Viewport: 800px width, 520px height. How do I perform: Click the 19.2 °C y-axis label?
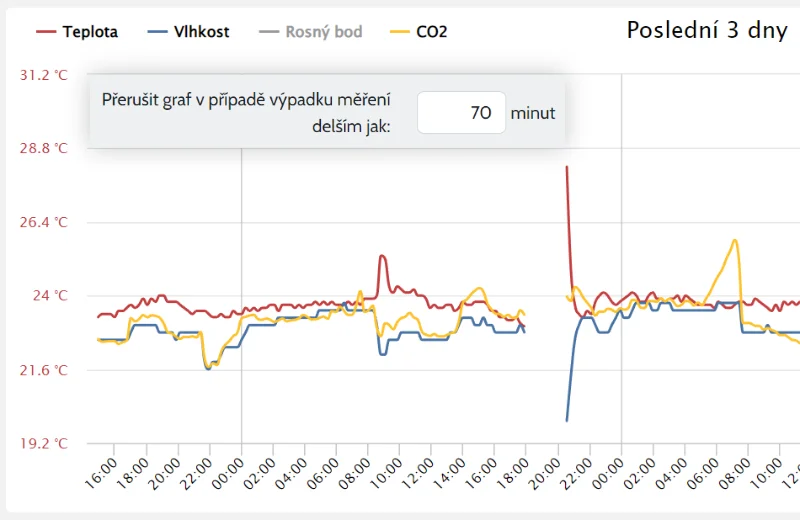(42, 444)
